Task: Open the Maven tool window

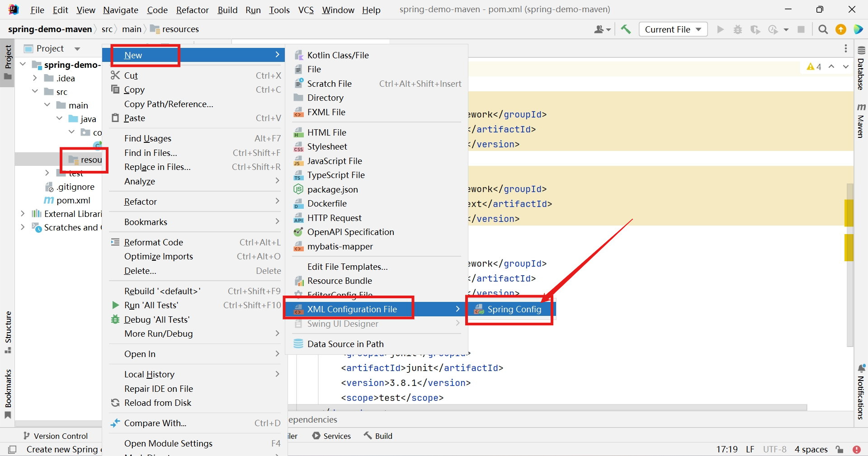Action: [x=861, y=120]
